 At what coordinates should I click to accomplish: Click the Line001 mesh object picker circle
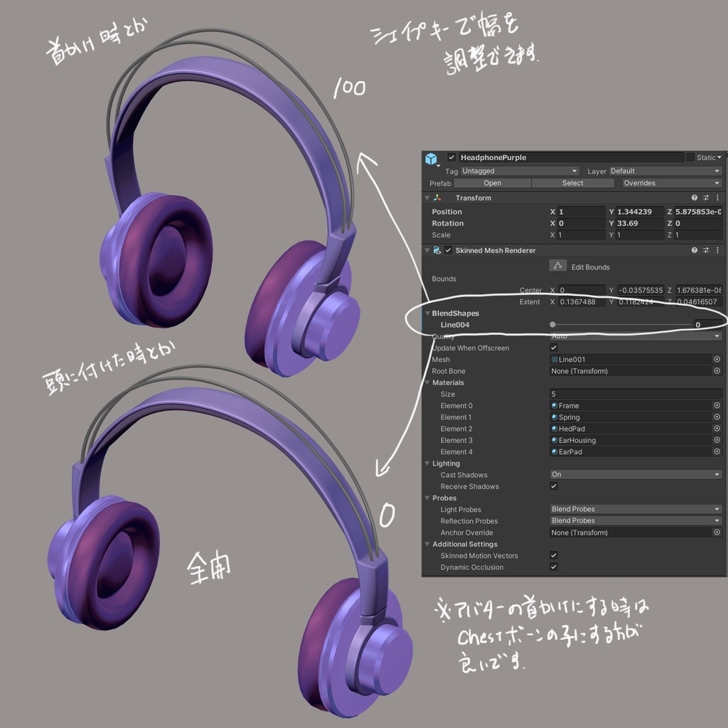pyautogui.click(x=717, y=360)
